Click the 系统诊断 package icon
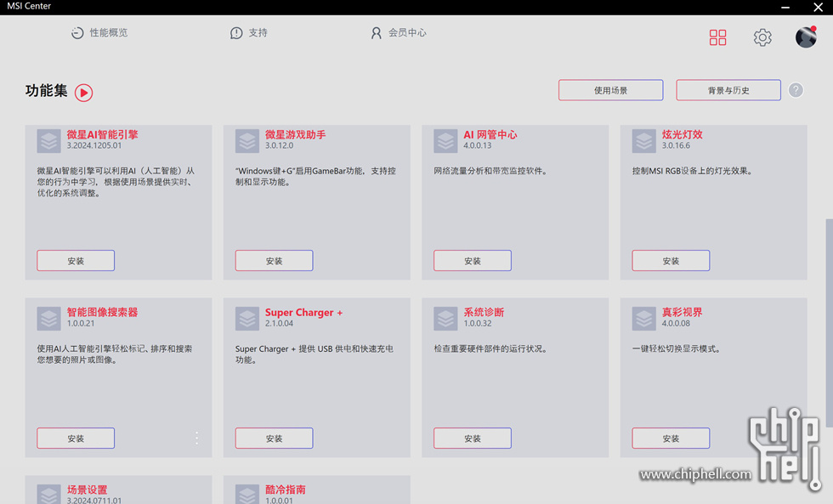Image resolution: width=833 pixels, height=504 pixels. tap(445, 319)
